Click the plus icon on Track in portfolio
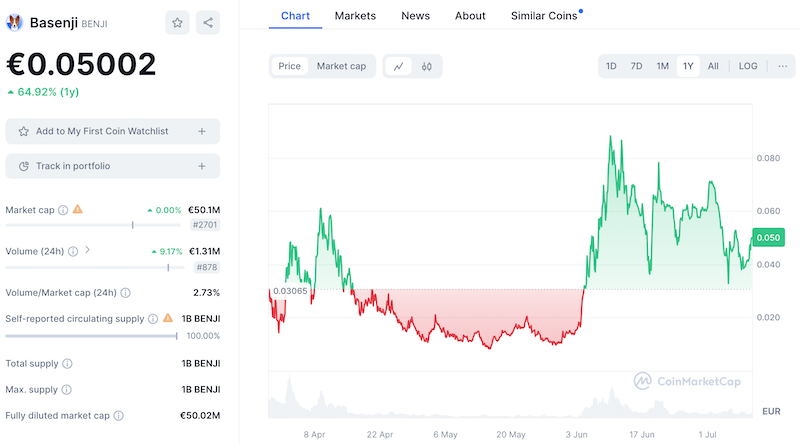Viewport: 800px width, 444px height. tap(202, 166)
